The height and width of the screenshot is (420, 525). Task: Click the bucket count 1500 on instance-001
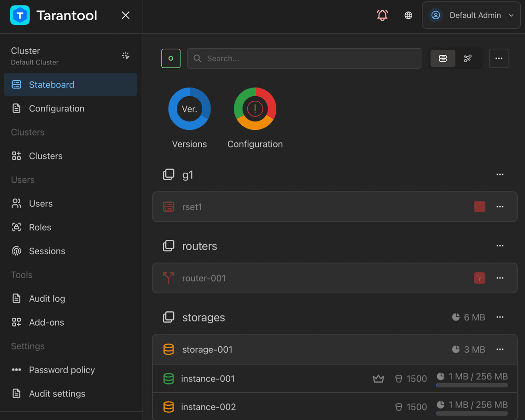click(411, 379)
